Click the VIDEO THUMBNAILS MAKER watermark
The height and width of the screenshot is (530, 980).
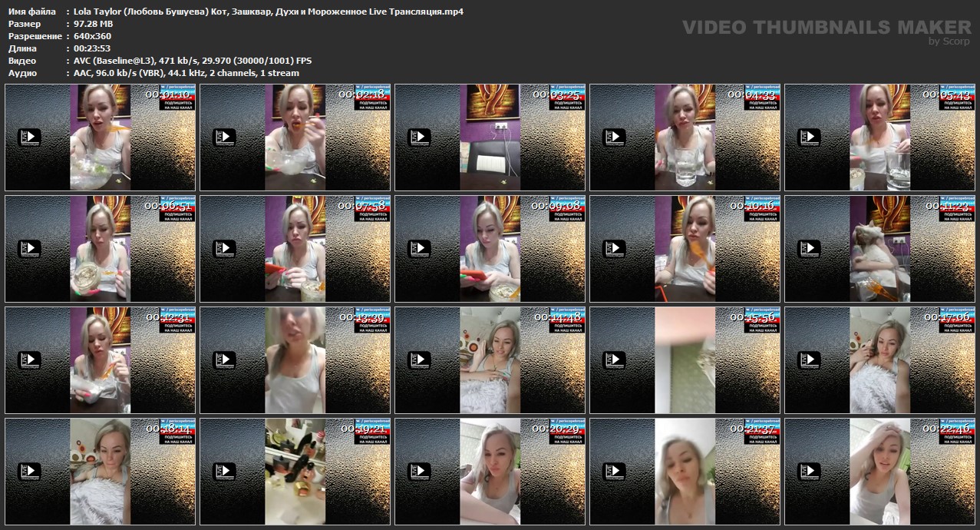coord(826,28)
